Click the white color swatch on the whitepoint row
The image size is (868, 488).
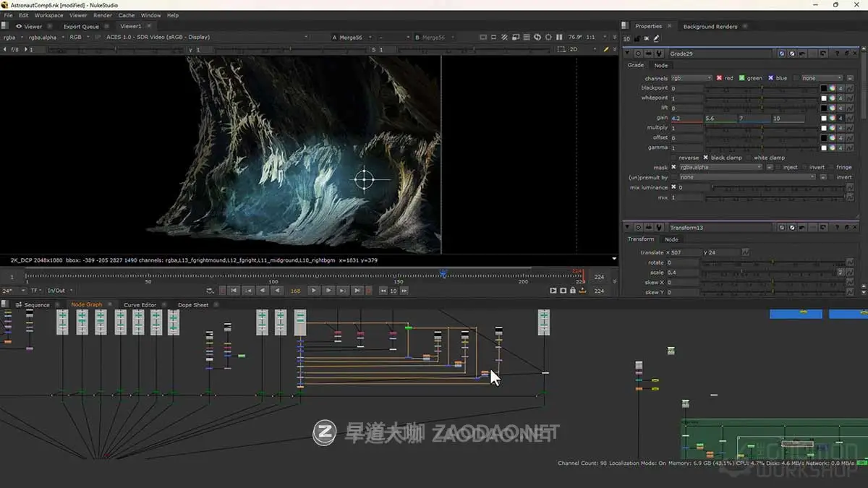point(824,98)
